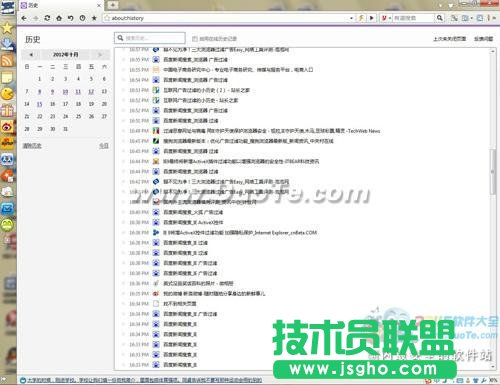Viewport: 500px width, 385px height.
Task: Go to previous month in calendar
Action: click(31, 54)
